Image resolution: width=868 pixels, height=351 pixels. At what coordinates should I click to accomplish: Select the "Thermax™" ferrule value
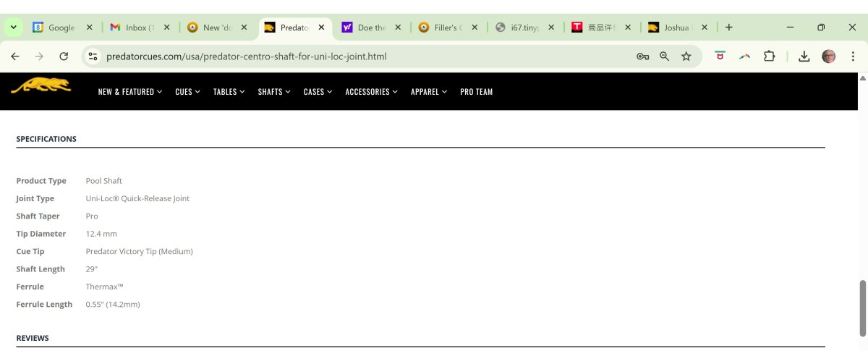tap(105, 287)
